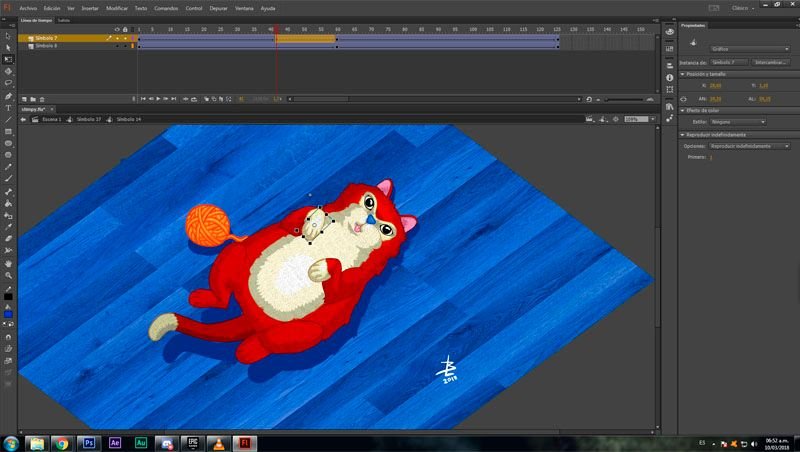Toggle lock dot for Símbolo 8 layer
Screen dimensions: 800x452
[123, 46]
